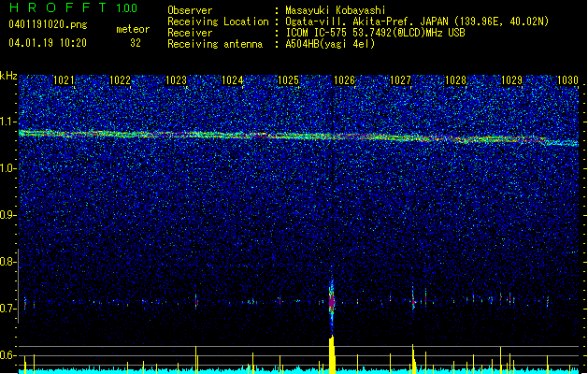
Task: Click the 1.1 frequency axis label
Action: pyautogui.click(x=8, y=122)
